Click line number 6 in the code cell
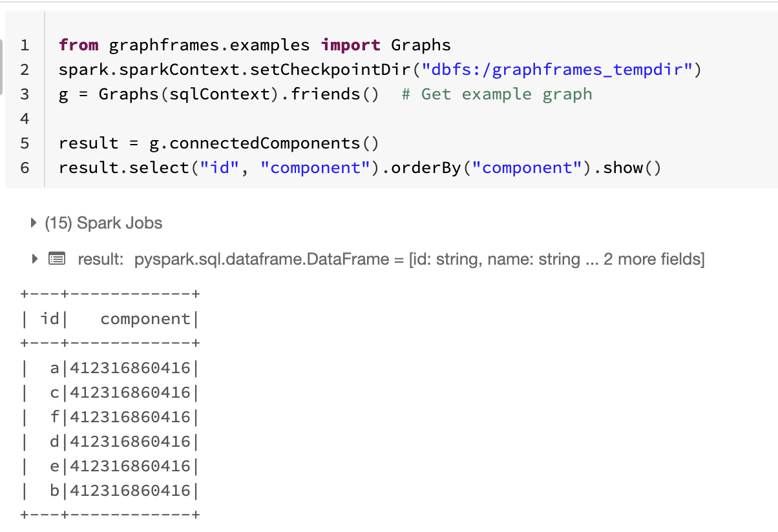This screenshot has height=532, width=778. coord(24,167)
